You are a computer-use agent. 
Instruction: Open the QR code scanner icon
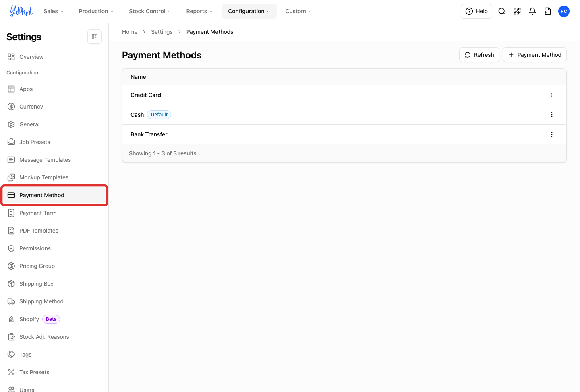tap(517, 11)
